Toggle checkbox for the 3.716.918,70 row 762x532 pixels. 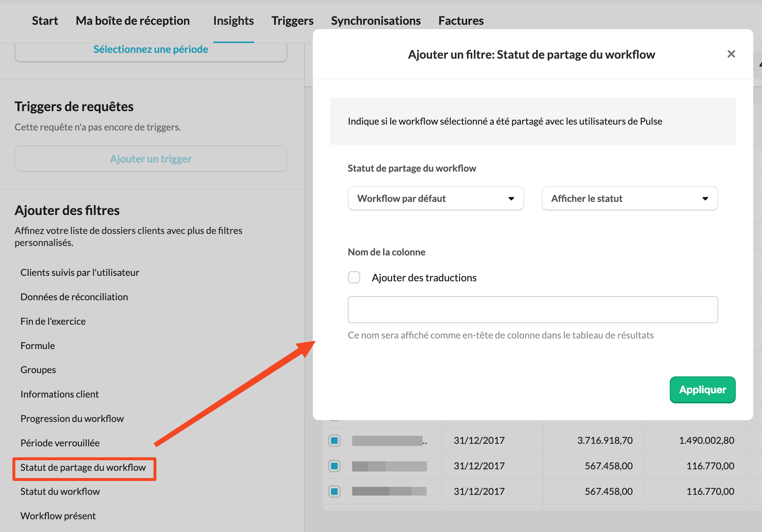(x=334, y=441)
